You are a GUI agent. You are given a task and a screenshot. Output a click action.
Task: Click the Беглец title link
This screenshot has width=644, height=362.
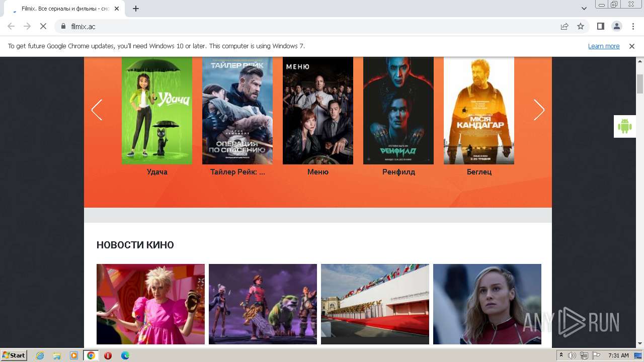pyautogui.click(x=479, y=172)
